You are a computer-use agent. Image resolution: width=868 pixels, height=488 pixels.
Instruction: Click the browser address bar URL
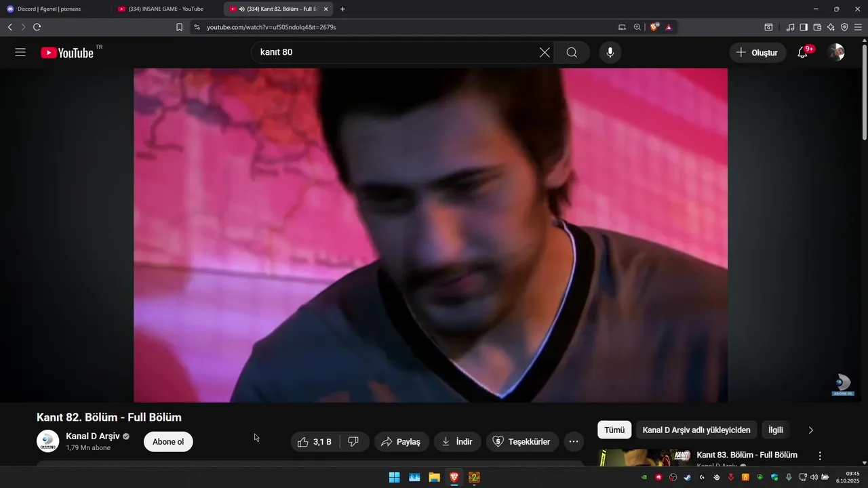[271, 27]
